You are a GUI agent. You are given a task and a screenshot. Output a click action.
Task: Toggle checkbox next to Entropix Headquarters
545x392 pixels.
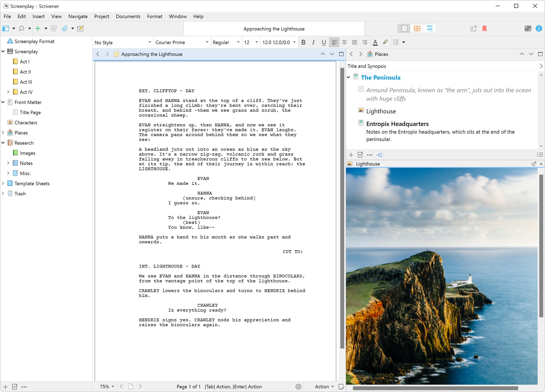(361, 124)
